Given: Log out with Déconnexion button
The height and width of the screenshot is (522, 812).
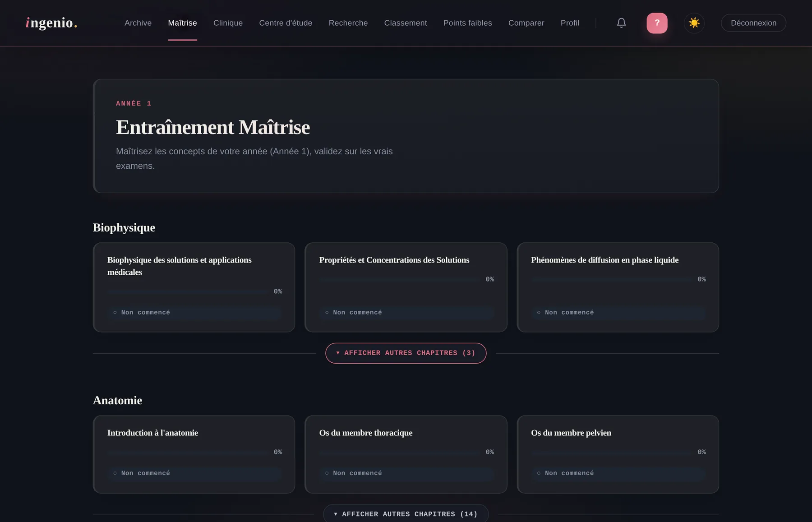Looking at the screenshot, I should (x=753, y=23).
